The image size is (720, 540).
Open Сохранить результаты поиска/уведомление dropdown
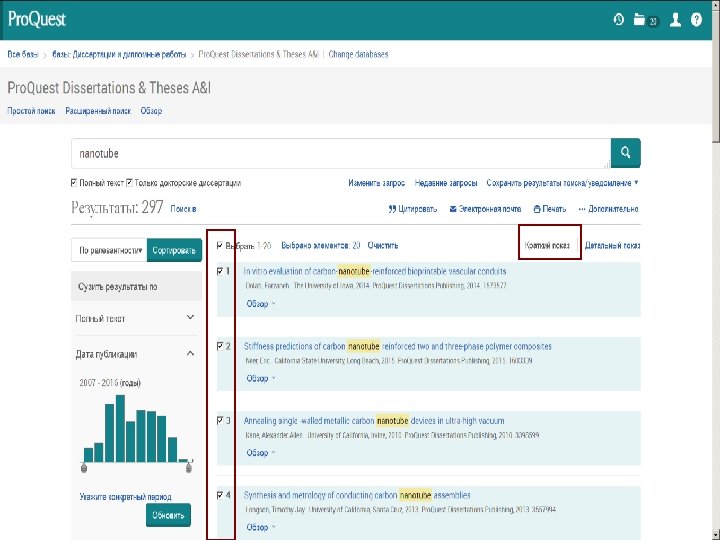coord(562,183)
